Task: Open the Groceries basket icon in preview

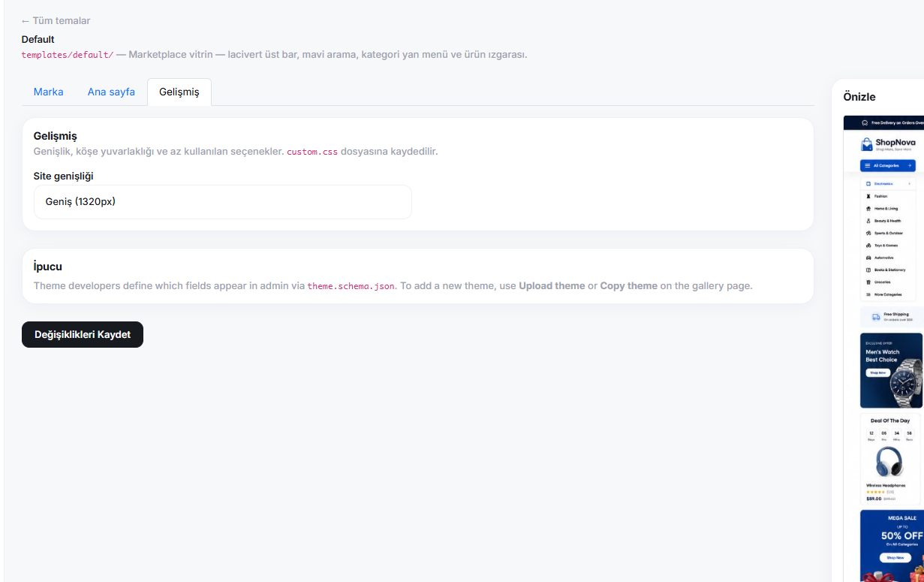Action: click(x=868, y=282)
